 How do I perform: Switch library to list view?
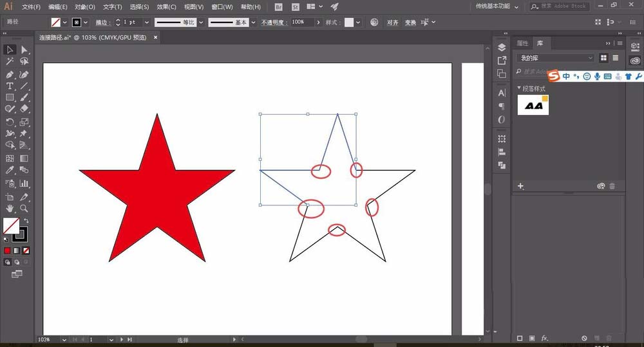coord(617,58)
